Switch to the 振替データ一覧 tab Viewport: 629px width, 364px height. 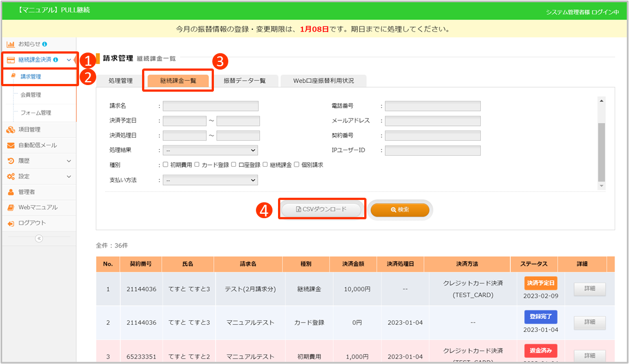point(244,81)
